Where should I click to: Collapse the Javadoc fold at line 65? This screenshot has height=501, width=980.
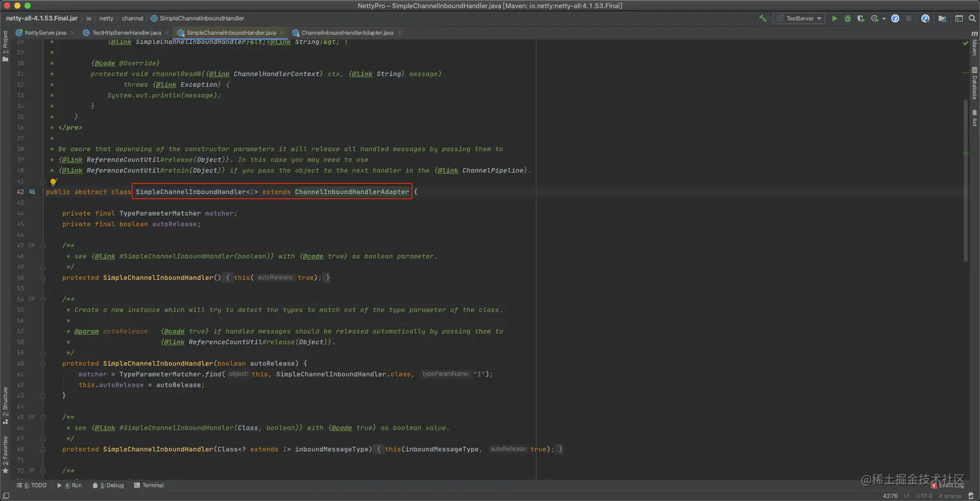pyautogui.click(x=43, y=417)
